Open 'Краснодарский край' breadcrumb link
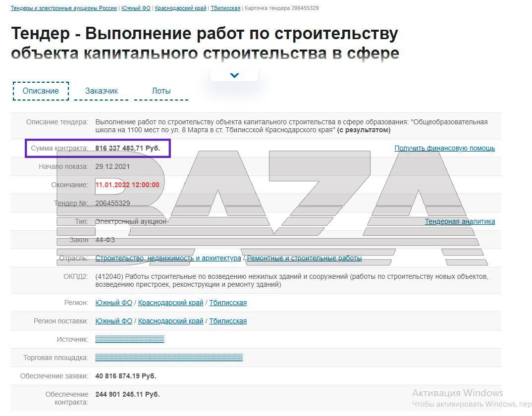This screenshot has width=532, height=416. point(180,8)
